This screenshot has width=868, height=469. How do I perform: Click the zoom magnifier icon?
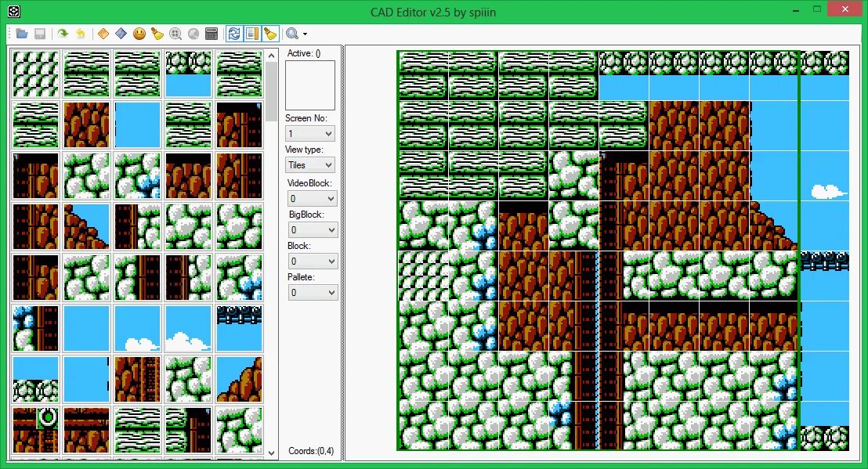[291, 34]
